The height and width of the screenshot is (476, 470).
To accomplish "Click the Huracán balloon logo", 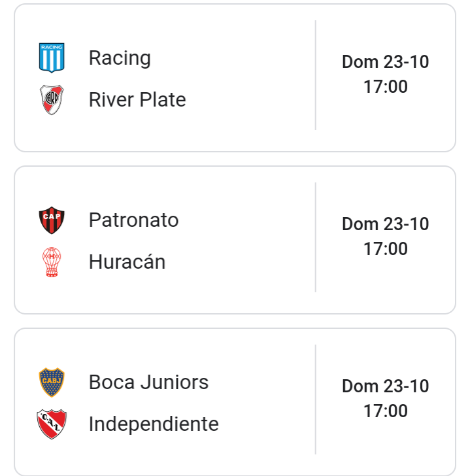I will (52, 262).
